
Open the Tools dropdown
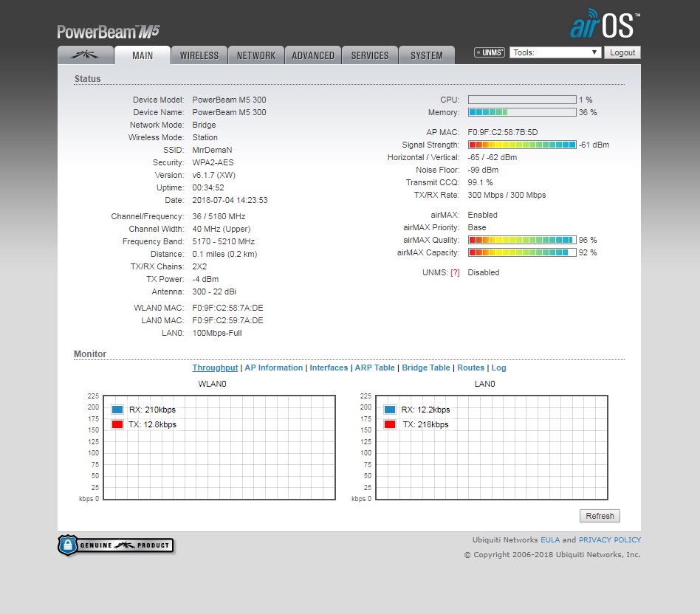click(555, 52)
